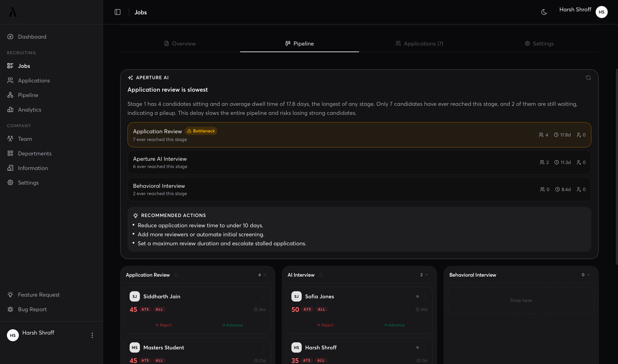The height and width of the screenshot is (364, 618).
Task: Click status dot on Harsh Shroff card
Action: (x=417, y=347)
